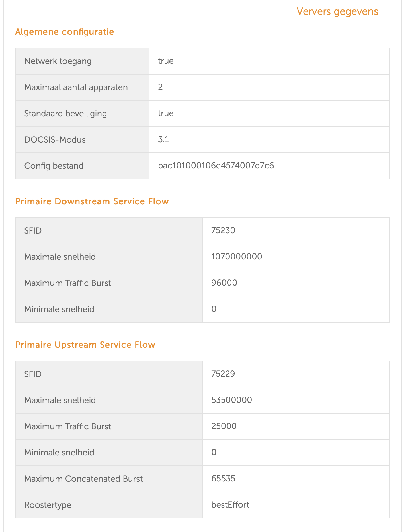Image resolution: width=414 pixels, height=532 pixels.
Task: Click the Config bestand label
Action: [54, 166]
